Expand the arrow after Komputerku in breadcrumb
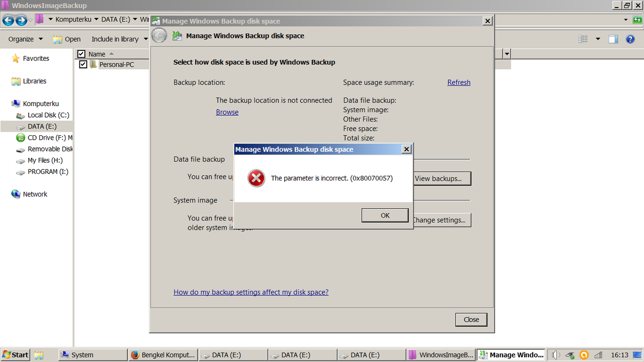 tap(97, 20)
